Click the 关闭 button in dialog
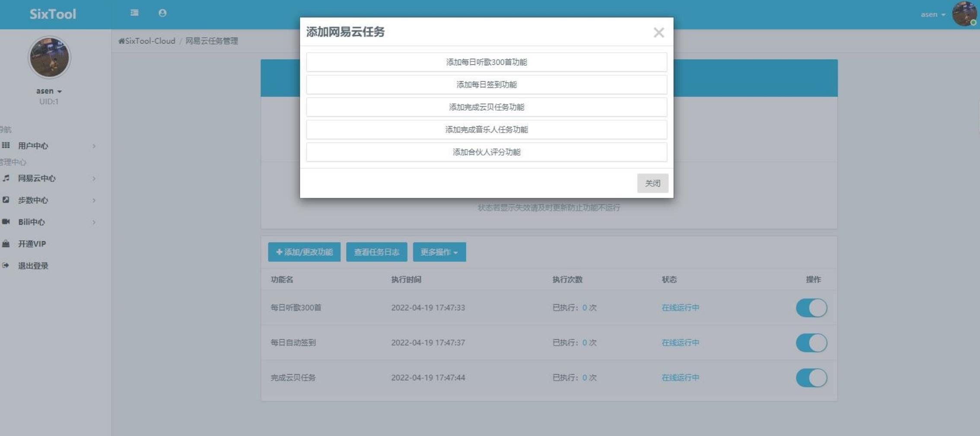Viewport: 980px width, 436px height. tap(652, 183)
